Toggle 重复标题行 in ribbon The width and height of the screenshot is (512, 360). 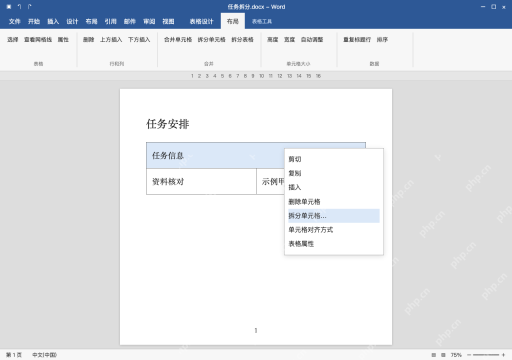(357, 40)
